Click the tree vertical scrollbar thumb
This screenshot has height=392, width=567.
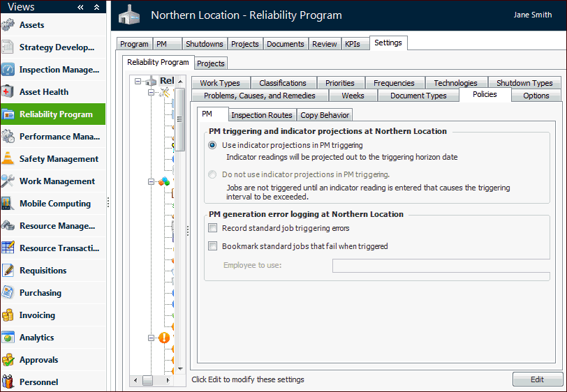click(x=179, y=119)
